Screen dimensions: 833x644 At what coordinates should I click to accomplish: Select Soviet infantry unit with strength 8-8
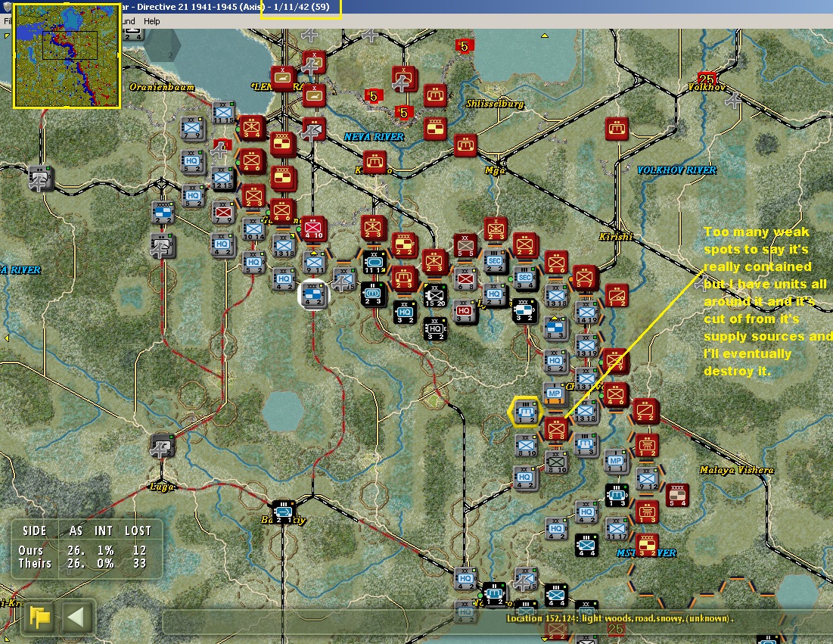point(555,429)
